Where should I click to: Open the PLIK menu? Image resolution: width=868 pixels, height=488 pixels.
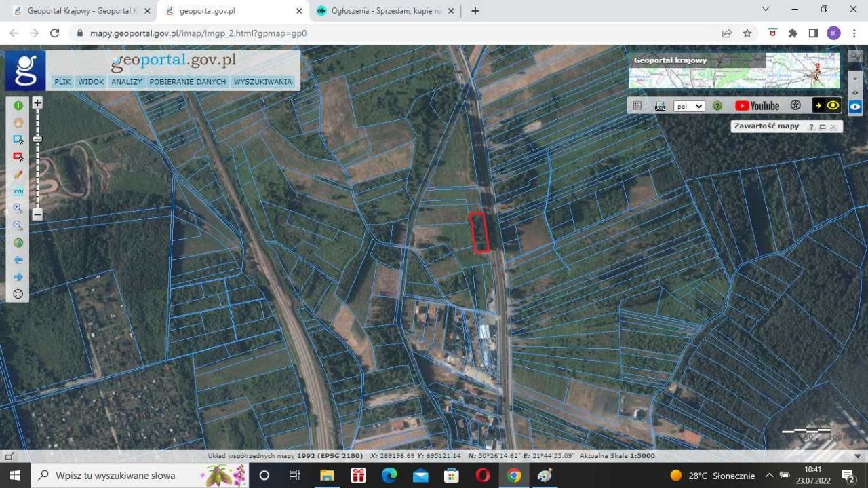62,82
